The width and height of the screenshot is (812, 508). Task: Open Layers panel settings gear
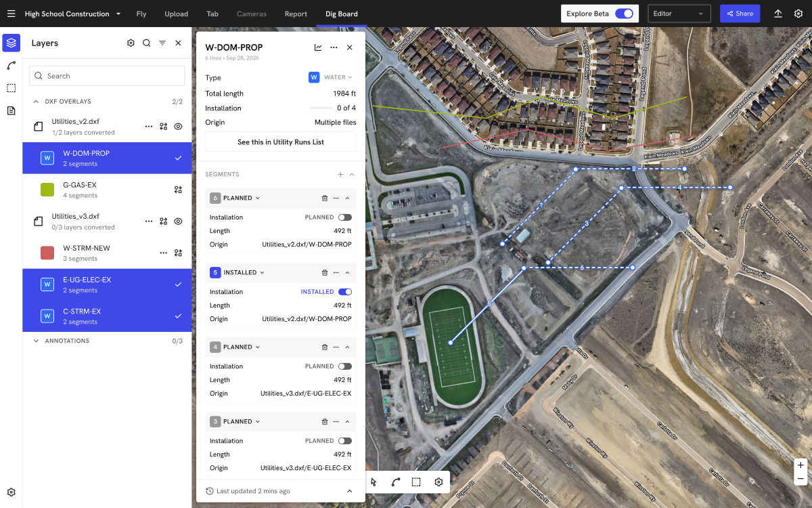point(131,43)
